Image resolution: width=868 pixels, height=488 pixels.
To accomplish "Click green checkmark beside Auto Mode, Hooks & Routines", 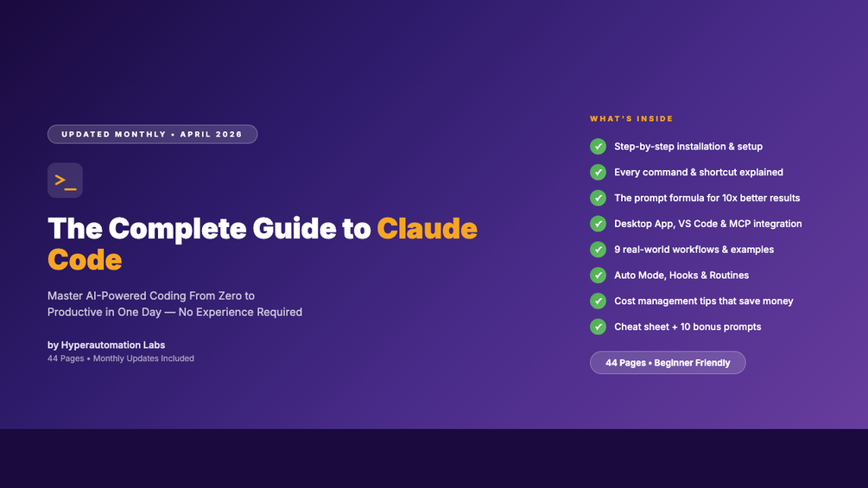I will (598, 275).
